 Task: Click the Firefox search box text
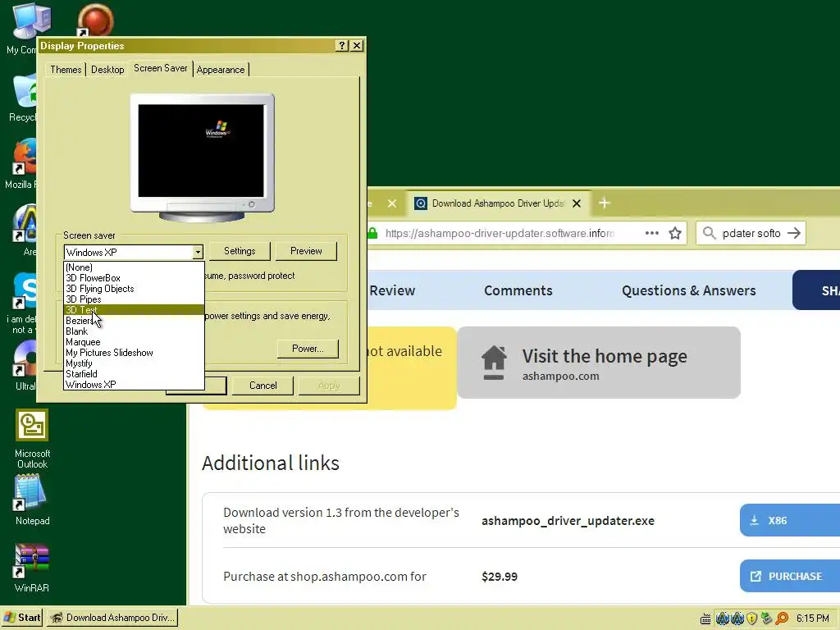751,233
